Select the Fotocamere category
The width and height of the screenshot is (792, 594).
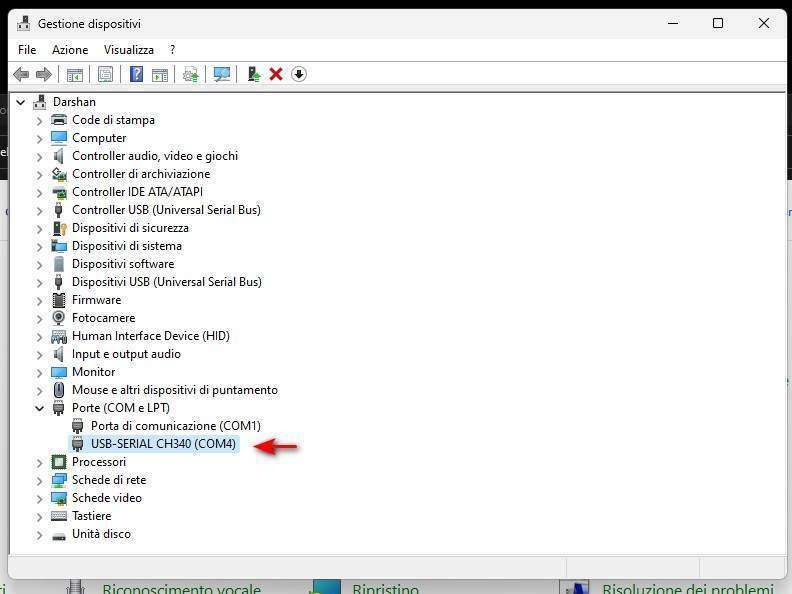(x=103, y=318)
